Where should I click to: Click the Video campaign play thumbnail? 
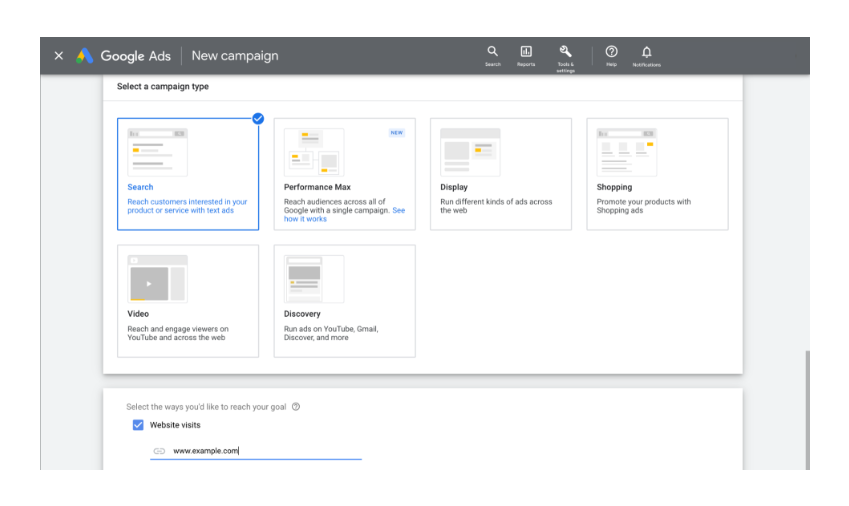[x=158, y=279]
